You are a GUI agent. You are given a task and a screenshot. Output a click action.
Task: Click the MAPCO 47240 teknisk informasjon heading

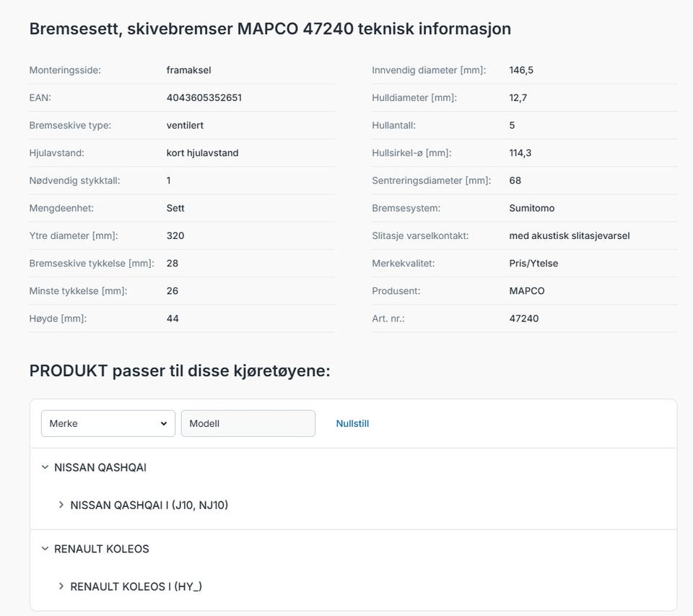tap(270, 29)
